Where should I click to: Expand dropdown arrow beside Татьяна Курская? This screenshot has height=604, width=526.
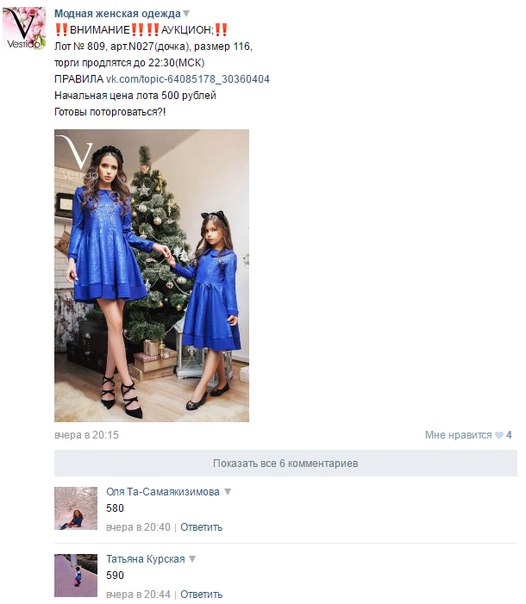click(192, 559)
